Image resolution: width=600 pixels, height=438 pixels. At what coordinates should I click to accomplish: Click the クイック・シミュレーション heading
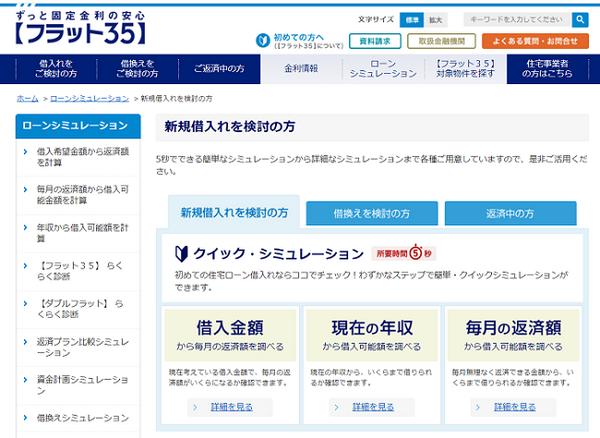click(x=278, y=254)
